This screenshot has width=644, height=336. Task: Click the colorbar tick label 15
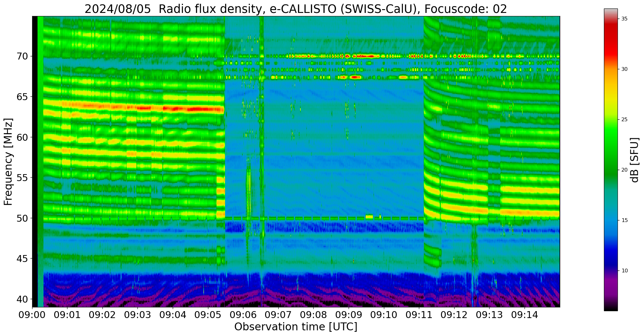[624, 220]
